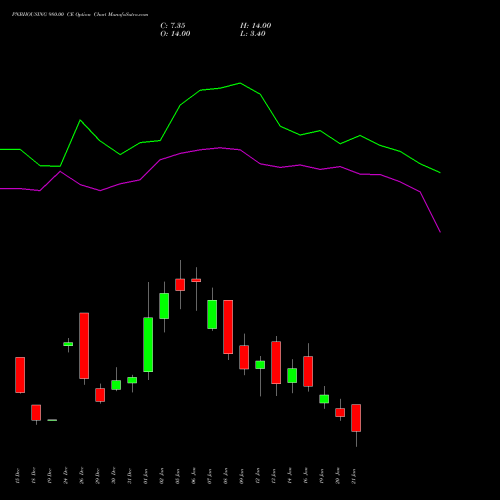This screenshot has height=500, width=500.
Task: Select the 02 Jan date label
Action: coord(162,476)
